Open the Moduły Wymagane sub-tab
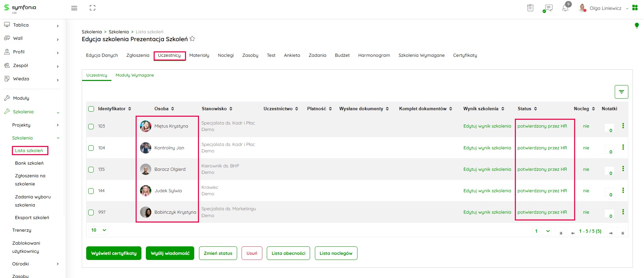644x278 pixels. 135,75
